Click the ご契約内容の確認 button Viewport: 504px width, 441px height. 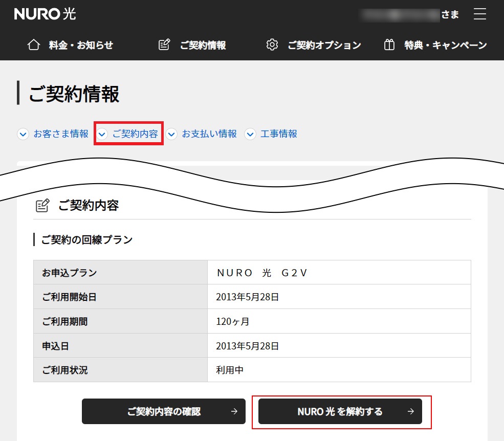click(164, 411)
